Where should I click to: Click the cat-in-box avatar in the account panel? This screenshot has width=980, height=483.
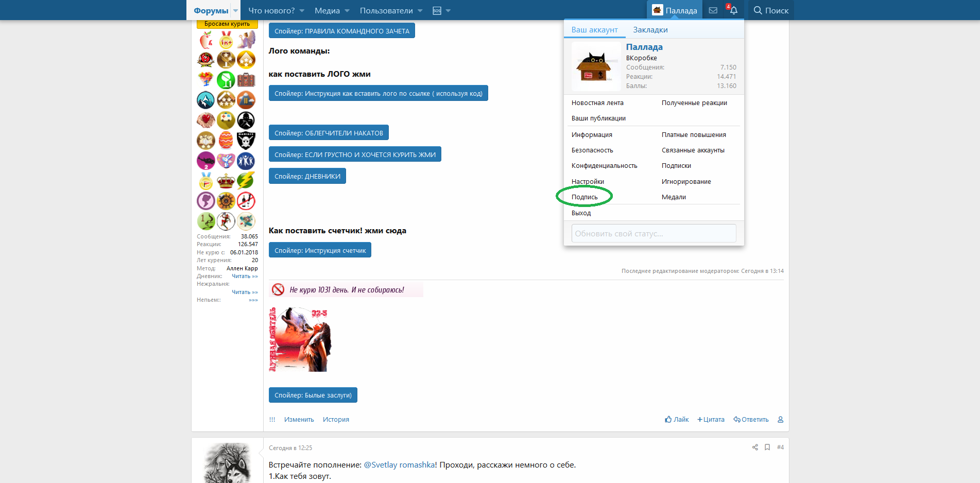[596, 66]
